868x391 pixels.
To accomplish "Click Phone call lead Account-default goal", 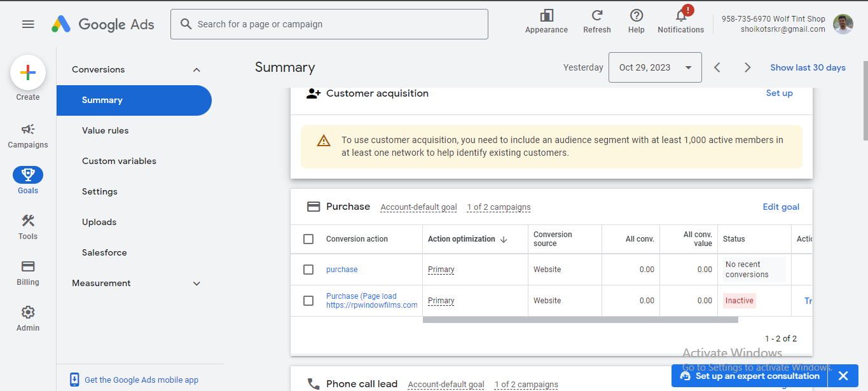I will [446, 385].
